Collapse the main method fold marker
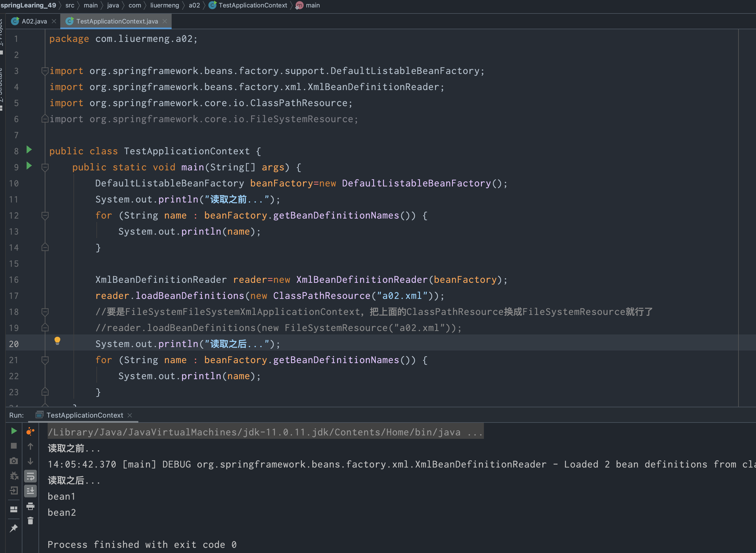This screenshot has height=553, width=756. click(45, 167)
